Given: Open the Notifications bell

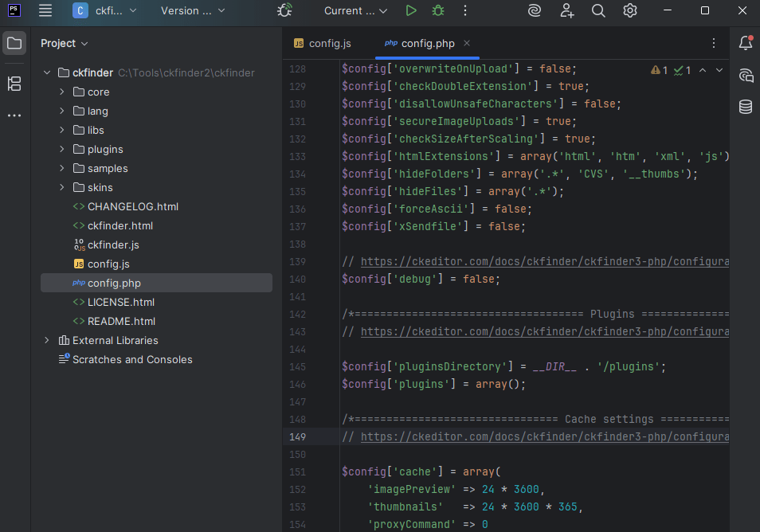Looking at the screenshot, I should (x=746, y=43).
